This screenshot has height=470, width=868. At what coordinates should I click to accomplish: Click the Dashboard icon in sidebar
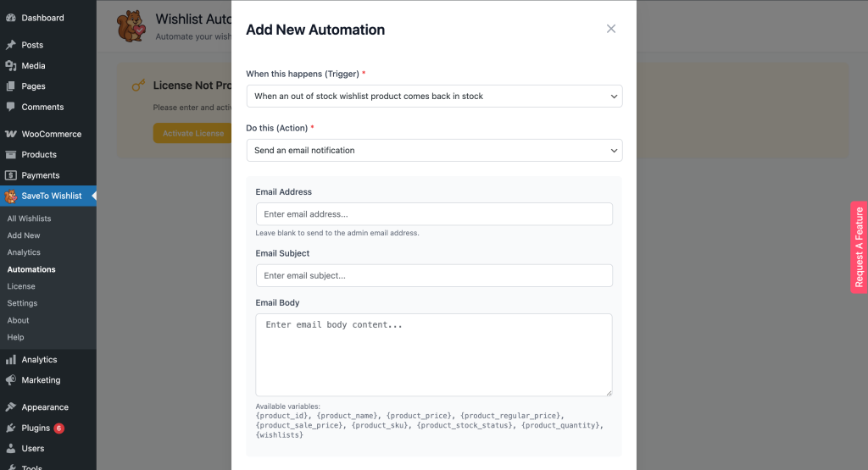click(11, 18)
